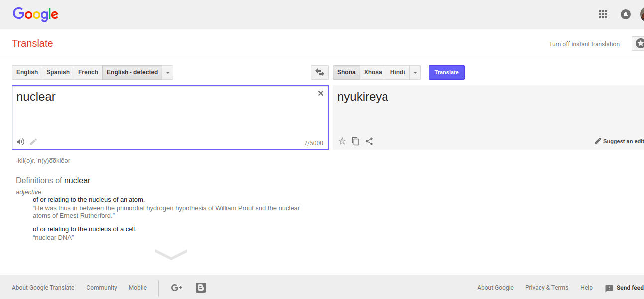Select English as source language
This screenshot has height=299, width=644.
pyautogui.click(x=27, y=72)
